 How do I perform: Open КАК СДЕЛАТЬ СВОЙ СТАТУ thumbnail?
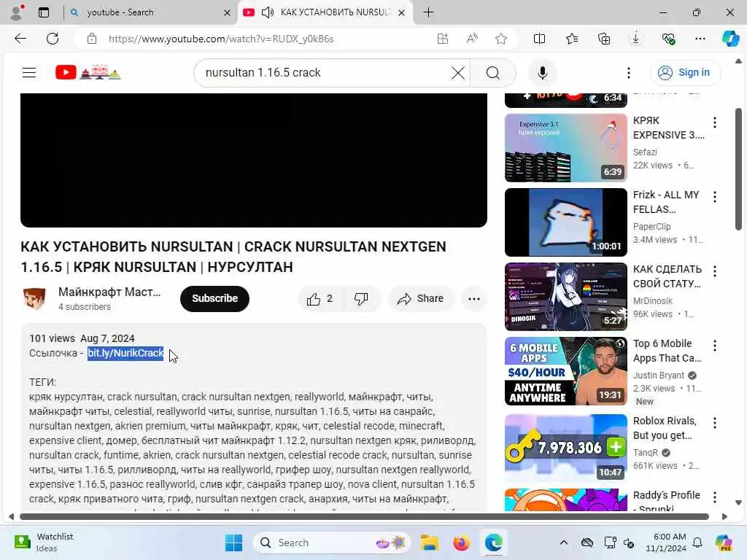(565, 296)
